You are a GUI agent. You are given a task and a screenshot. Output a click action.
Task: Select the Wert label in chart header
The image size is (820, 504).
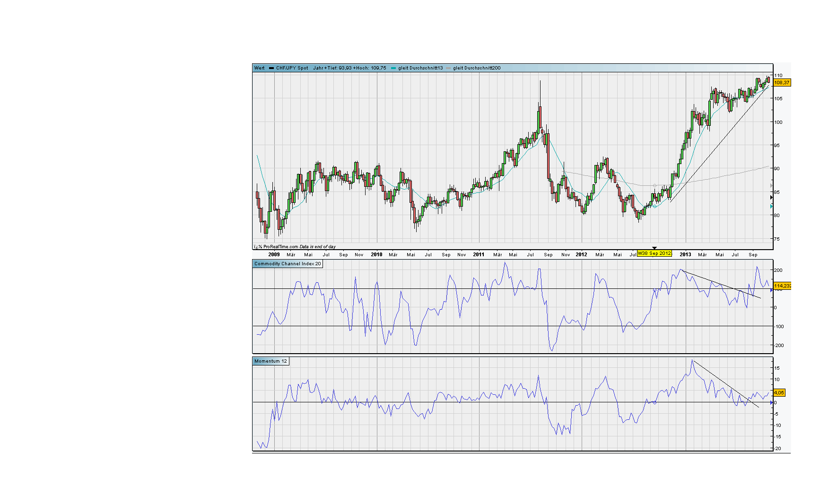point(260,68)
